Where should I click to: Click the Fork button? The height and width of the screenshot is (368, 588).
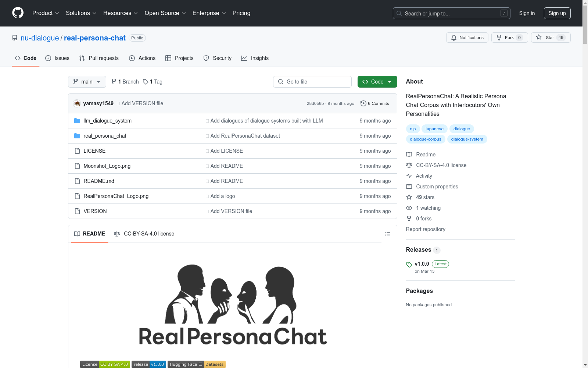tap(509, 38)
